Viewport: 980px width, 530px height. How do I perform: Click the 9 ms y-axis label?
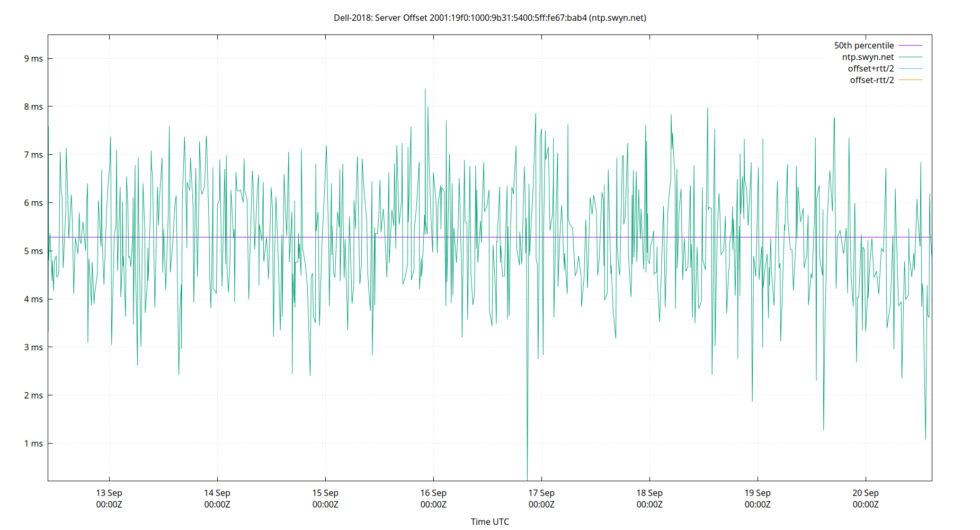point(34,58)
